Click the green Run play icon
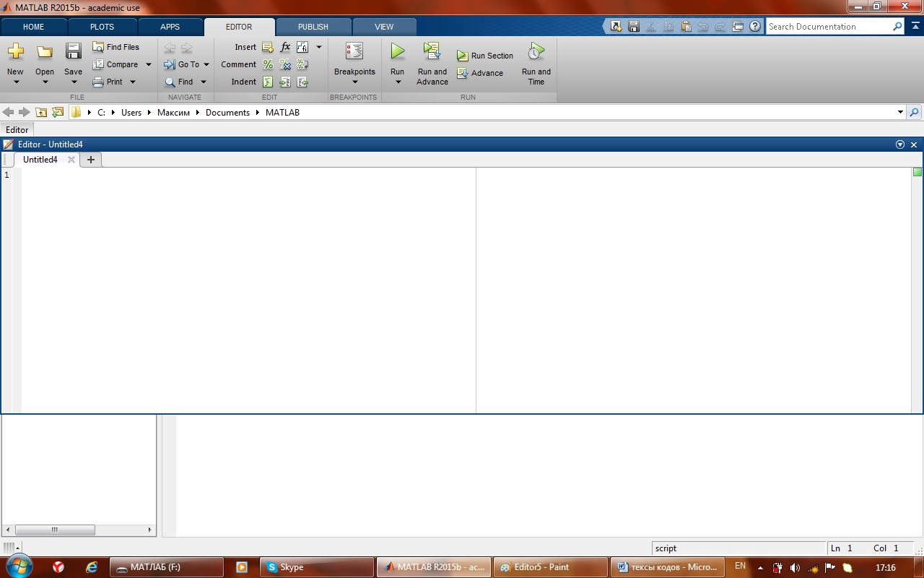This screenshot has height=578, width=924. pos(398,51)
